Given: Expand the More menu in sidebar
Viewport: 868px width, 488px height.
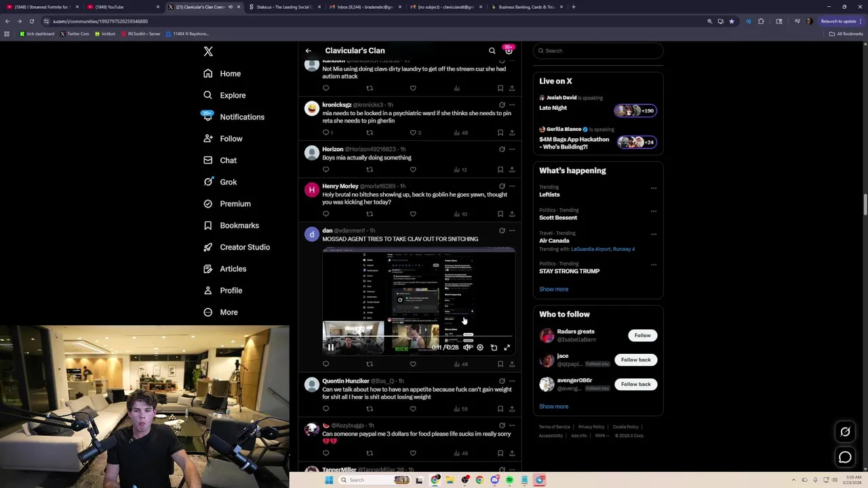Looking at the screenshot, I should (220, 312).
